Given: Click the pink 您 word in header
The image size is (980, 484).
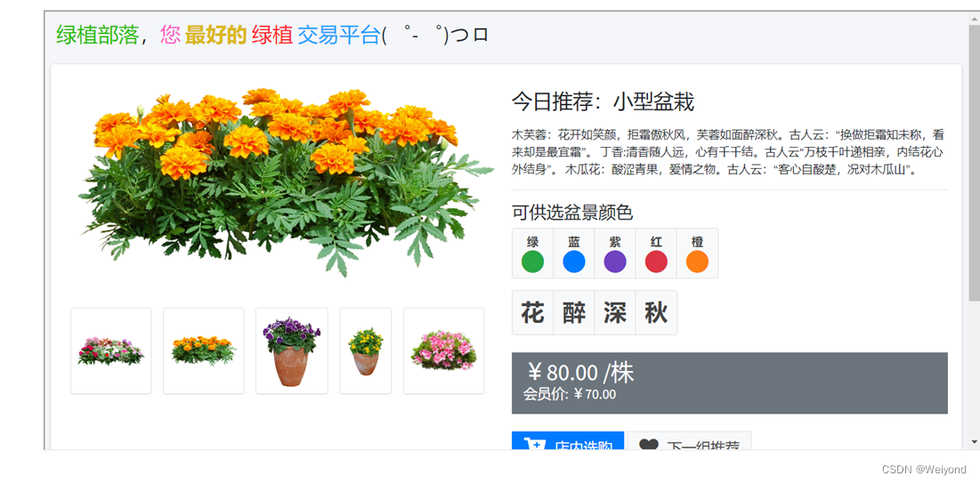Looking at the screenshot, I should click(170, 35).
